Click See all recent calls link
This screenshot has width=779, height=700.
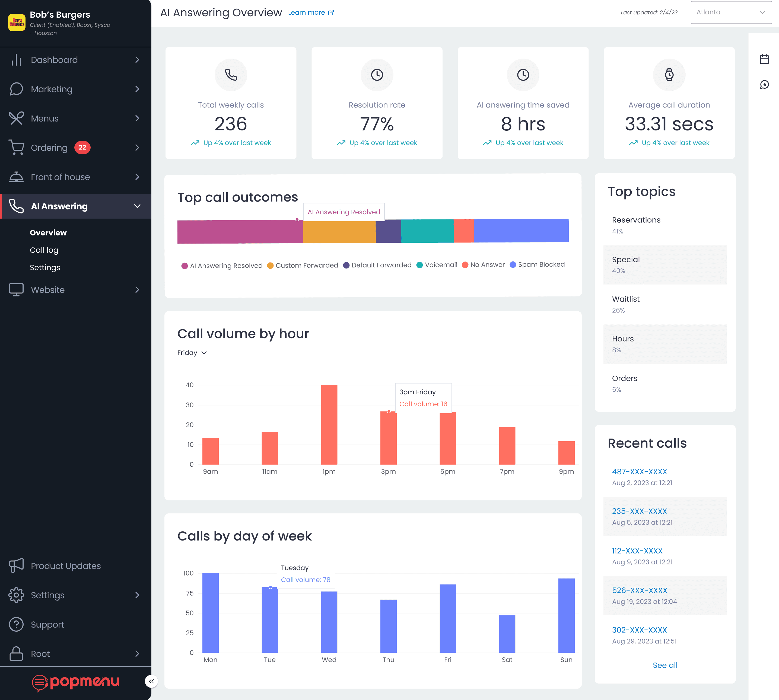click(665, 665)
